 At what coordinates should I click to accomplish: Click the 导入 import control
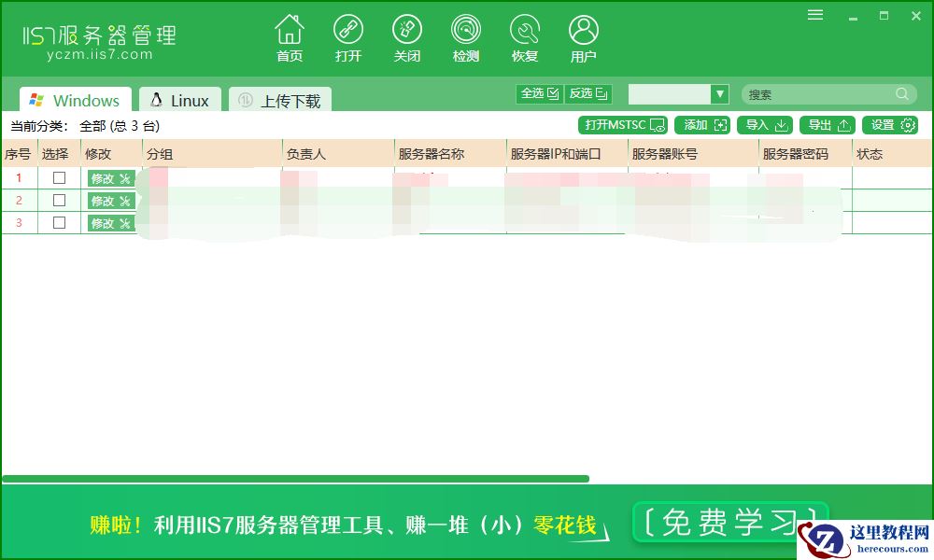click(x=766, y=124)
